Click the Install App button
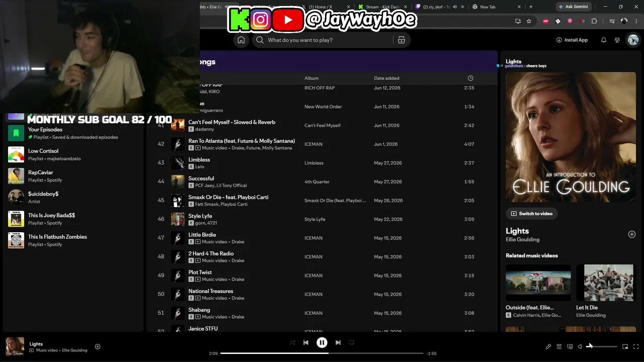This screenshot has width=644, height=362. click(572, 40)
